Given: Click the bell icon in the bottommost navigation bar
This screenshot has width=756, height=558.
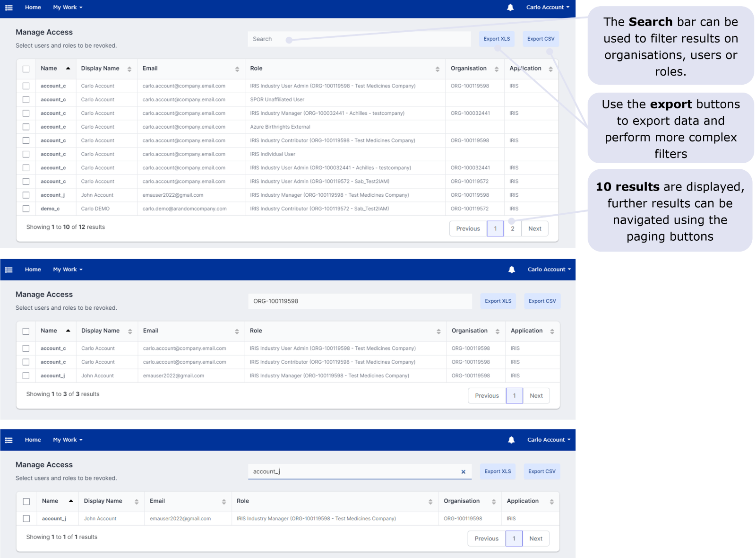Looking at the screenshot, I should [x=511, y=440].
